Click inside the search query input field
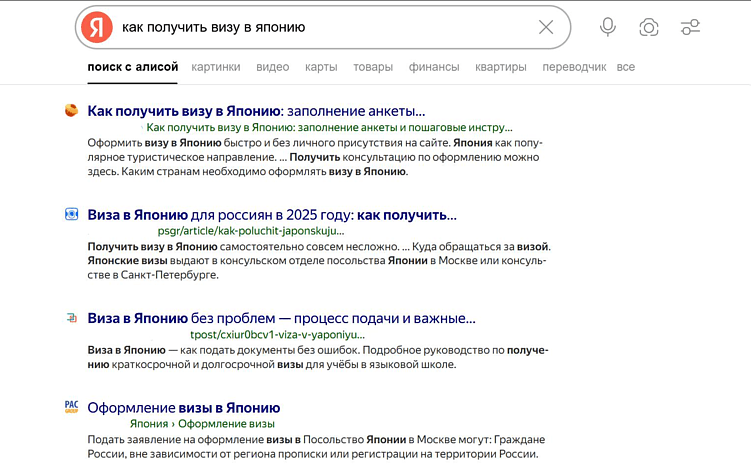 pyautogui.click(x=323, y=27)
